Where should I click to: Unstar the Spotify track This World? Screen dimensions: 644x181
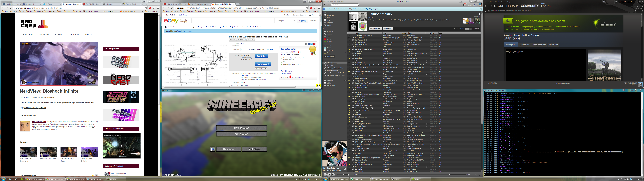click(349, 51)
